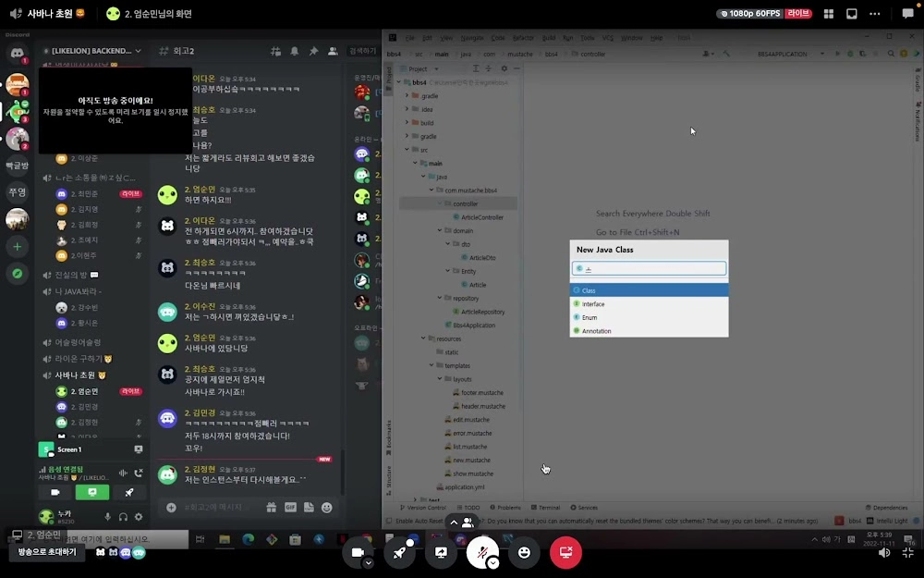Image resolution: width=924 pixels, height=578 pixels.
Task: Open the GIF picker in message box
Action: [290, 507]
